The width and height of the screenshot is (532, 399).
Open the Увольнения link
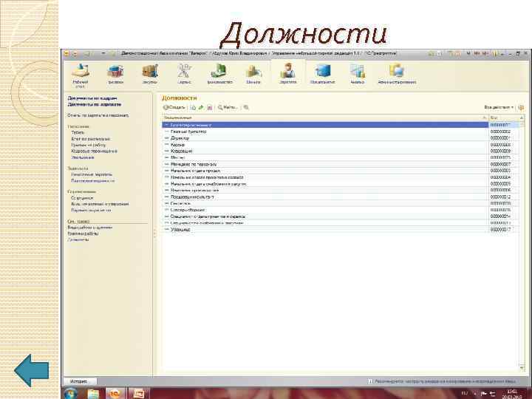click(83, 157)
